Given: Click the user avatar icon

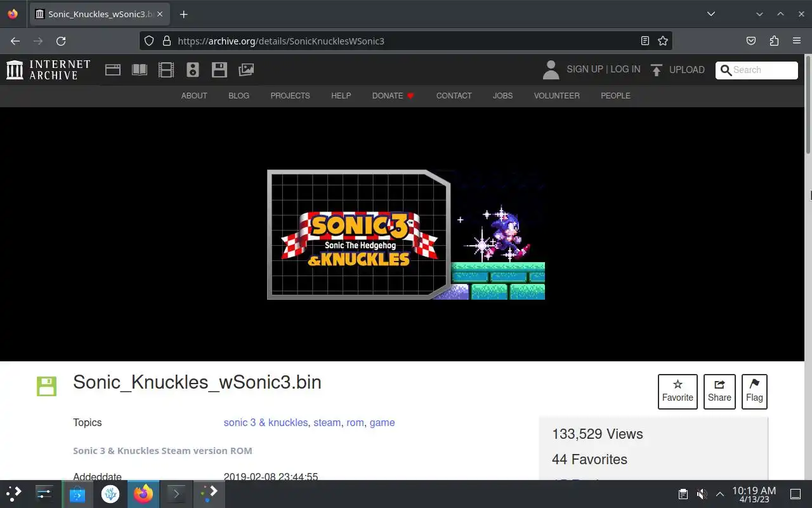Looking at the screenshot, I should tap(551, 70).
